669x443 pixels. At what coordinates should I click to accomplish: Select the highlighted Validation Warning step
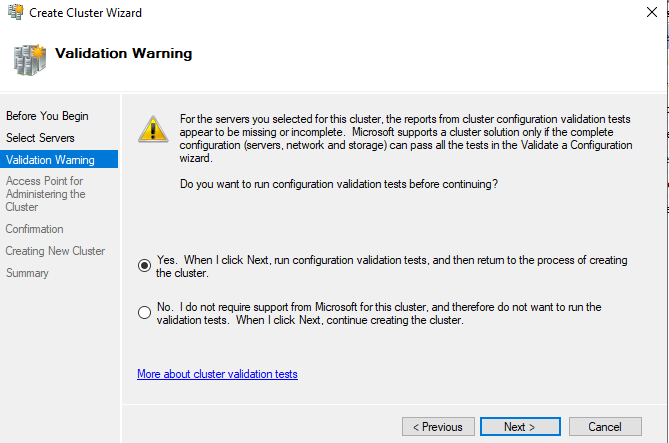point(50,159)
